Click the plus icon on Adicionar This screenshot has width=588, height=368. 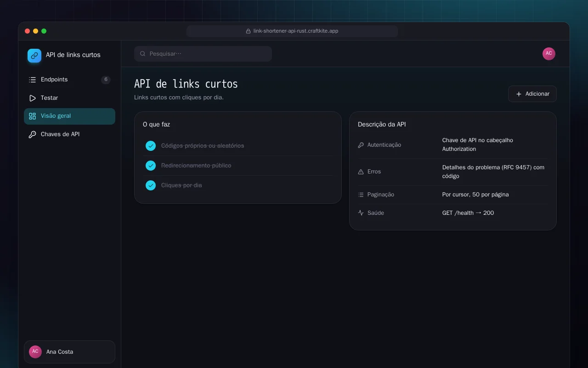point(519,94)
